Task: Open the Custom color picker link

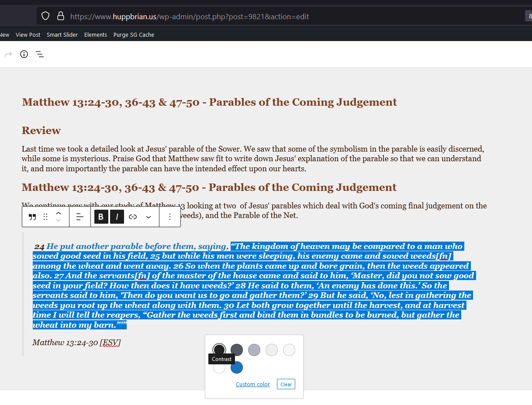Action: (x=253, y=384)
